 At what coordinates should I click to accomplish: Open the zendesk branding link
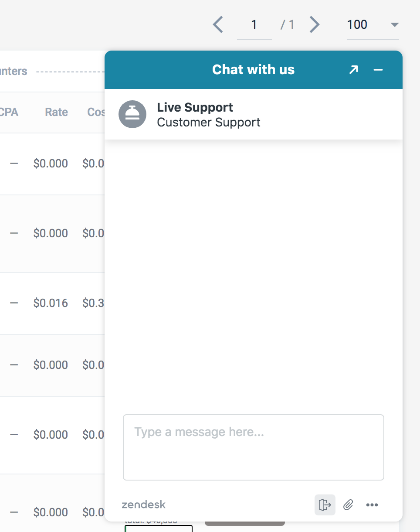pos(143,505)
